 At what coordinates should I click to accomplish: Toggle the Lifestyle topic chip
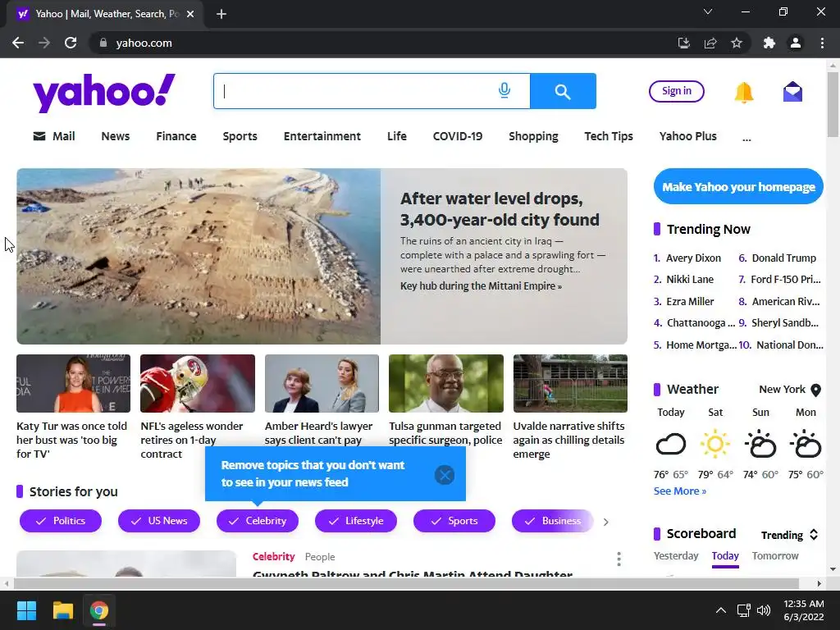click(x=356, y=521)
